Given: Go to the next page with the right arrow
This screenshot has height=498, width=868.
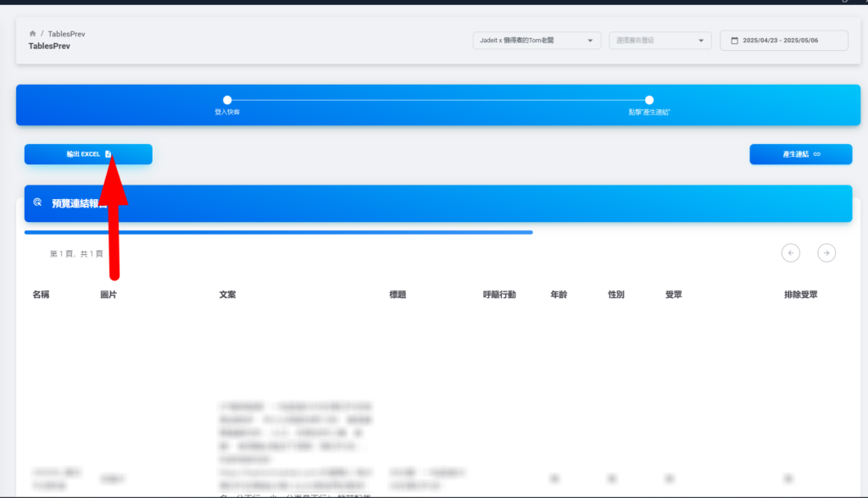Looking at the screenshot, I should pyautogui.click(x=826, y=252).
